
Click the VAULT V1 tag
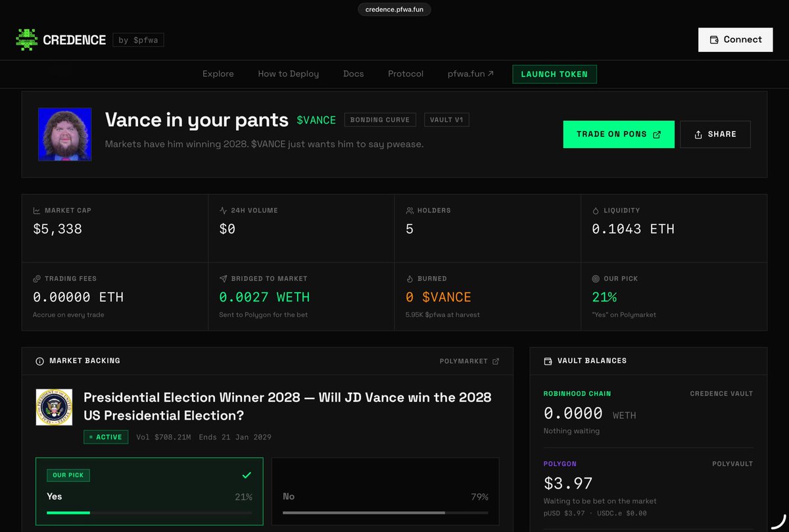tap(446, 120)
